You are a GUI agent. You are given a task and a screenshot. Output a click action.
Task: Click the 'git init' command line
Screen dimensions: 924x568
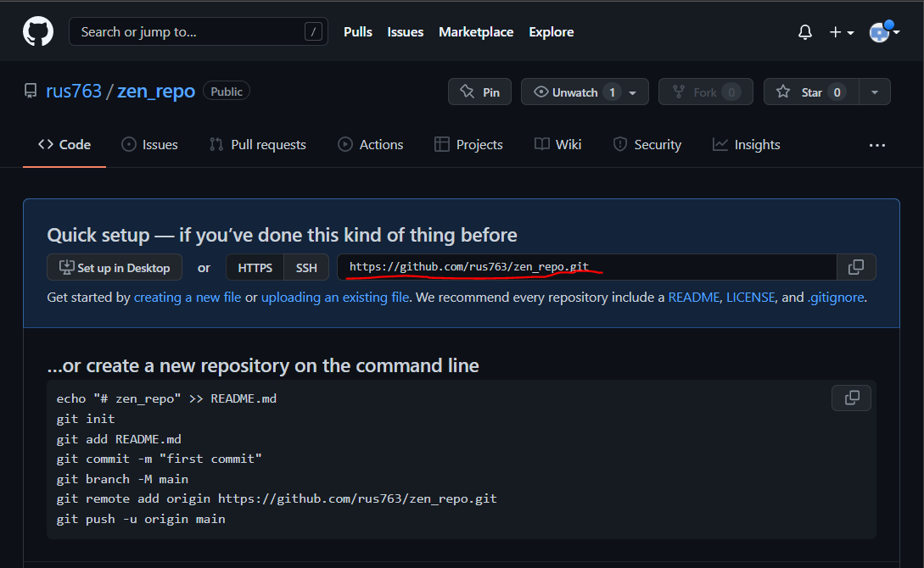86,419
